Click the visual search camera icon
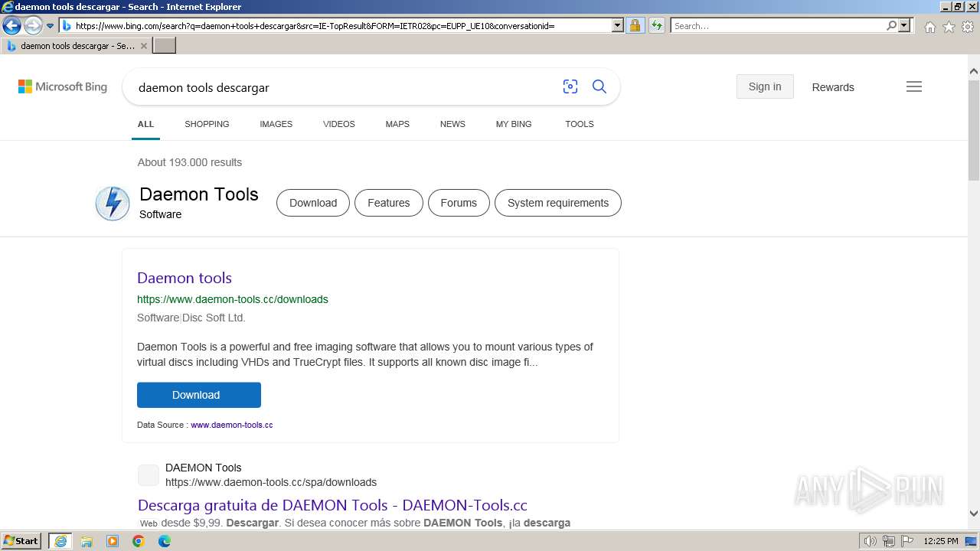980x551 pixels. click(570, 86)
